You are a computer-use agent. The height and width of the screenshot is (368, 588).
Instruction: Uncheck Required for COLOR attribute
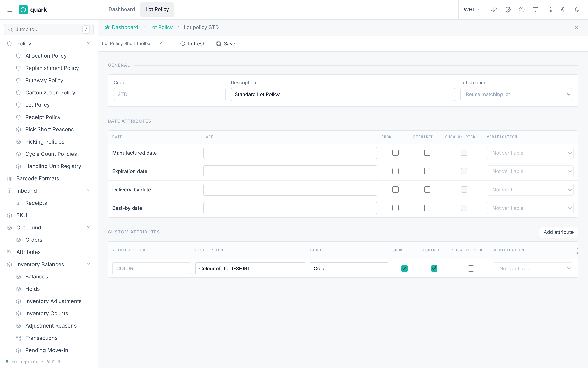coord(434,268)
